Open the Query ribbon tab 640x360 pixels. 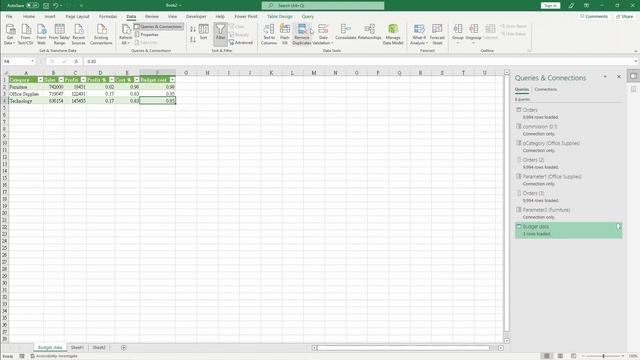[307, 16]
